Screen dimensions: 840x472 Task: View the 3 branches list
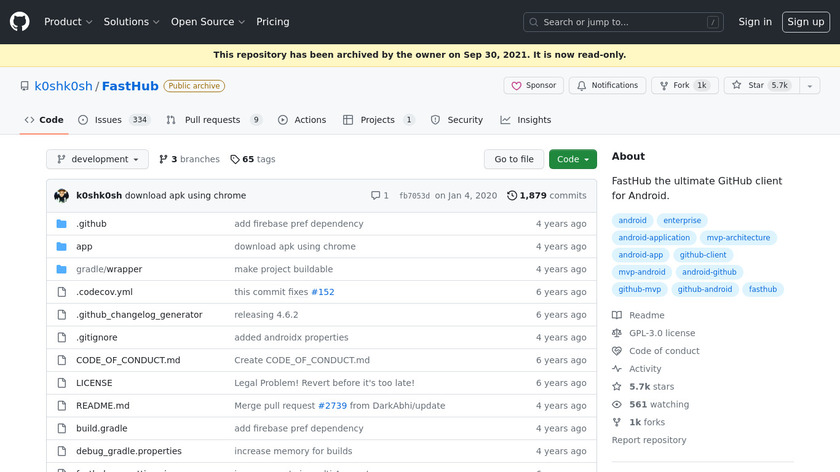click(189, 159)
